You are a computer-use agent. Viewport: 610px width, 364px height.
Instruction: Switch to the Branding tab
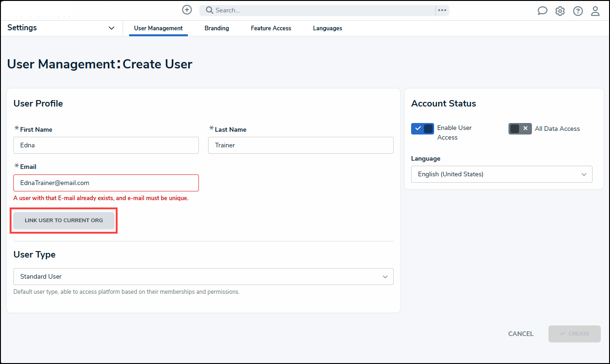[x=216, y=28]
